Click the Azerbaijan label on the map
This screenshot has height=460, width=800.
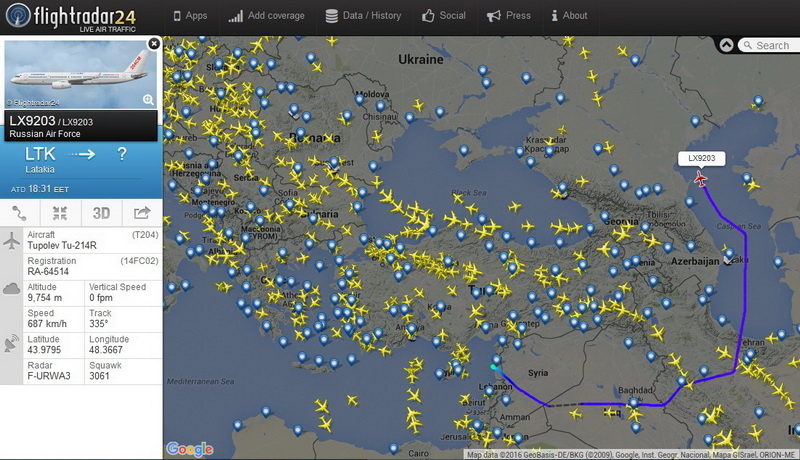pyautogui.click(x=695, y=261)
